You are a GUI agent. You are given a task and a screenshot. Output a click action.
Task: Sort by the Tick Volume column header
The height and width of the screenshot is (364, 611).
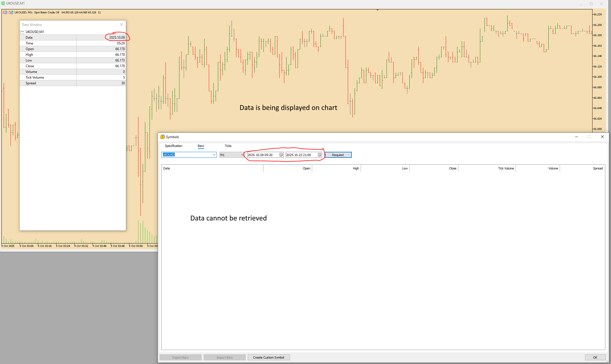[x=506, y=168]
